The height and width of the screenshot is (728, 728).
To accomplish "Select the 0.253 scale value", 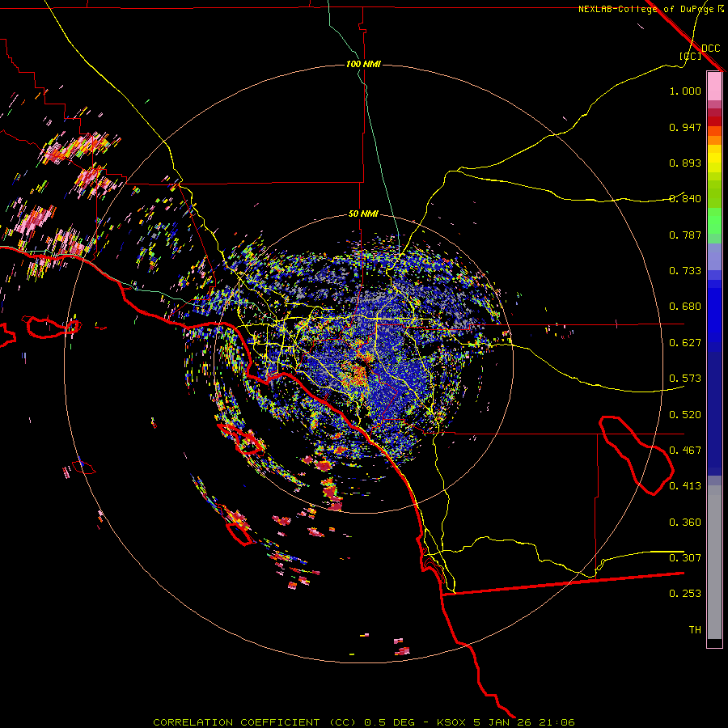I will click(685, 594).
